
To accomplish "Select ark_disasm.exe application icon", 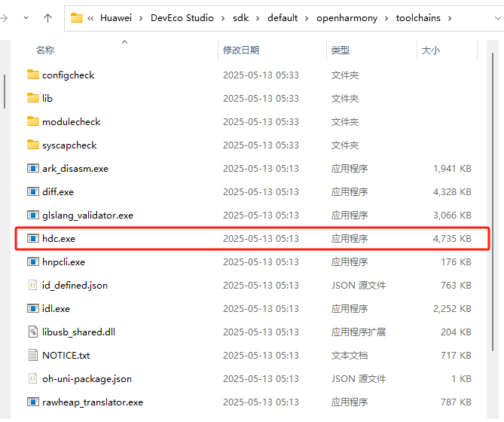I will [x=33, y=168].
